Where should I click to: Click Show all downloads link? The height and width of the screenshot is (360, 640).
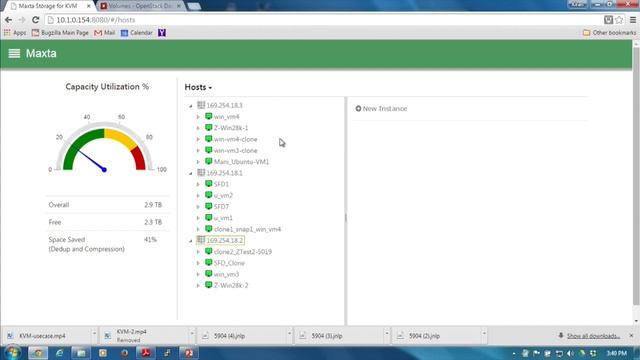[x=593, y=336]
